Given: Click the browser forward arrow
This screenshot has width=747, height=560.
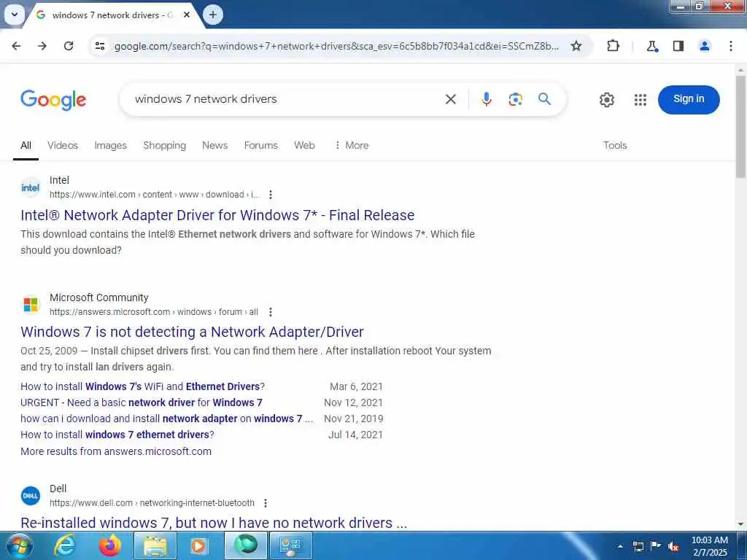Looking at the screenshot, I should click(x=42, y=46).
